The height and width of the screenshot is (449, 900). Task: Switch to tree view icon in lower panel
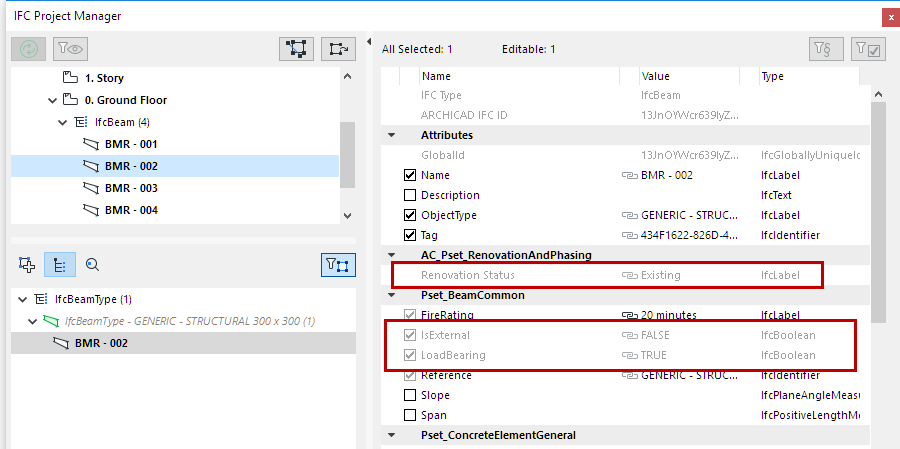tap(60, 265)
